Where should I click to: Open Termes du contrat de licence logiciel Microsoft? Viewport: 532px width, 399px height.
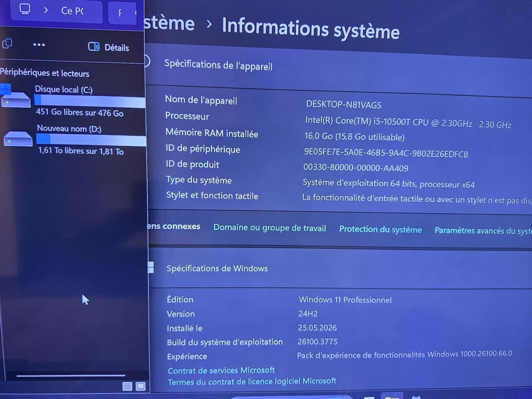point(252,381)
